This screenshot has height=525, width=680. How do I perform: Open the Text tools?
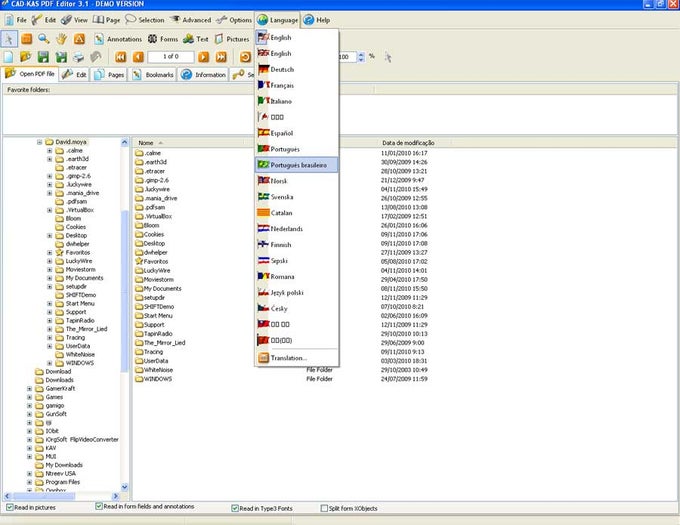tap(196, 39)
